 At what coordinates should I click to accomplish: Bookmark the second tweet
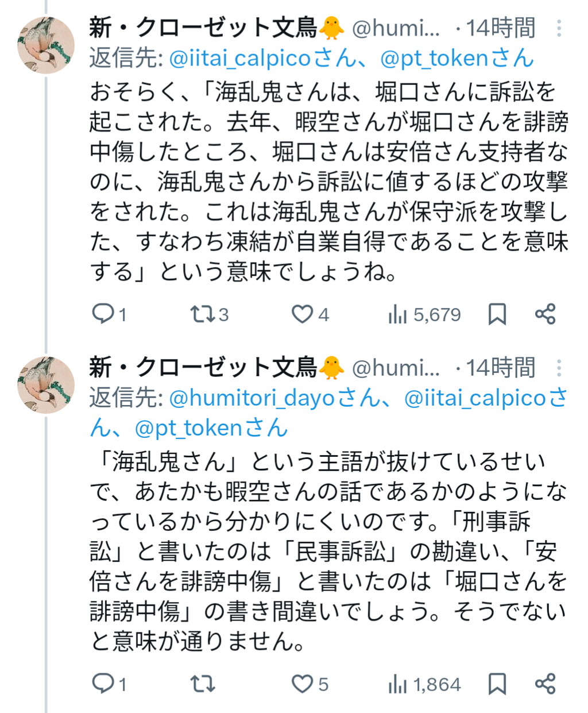coord(497,684)
